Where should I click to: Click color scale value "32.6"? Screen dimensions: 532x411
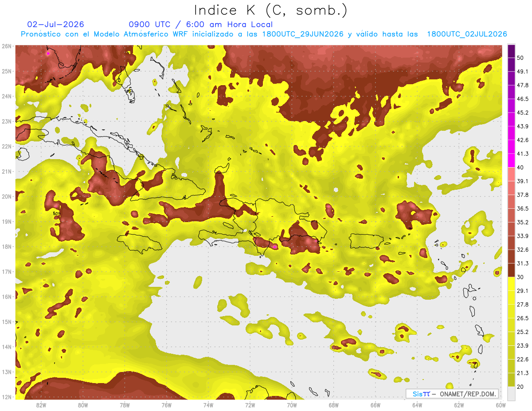click(x=523, y=250)
